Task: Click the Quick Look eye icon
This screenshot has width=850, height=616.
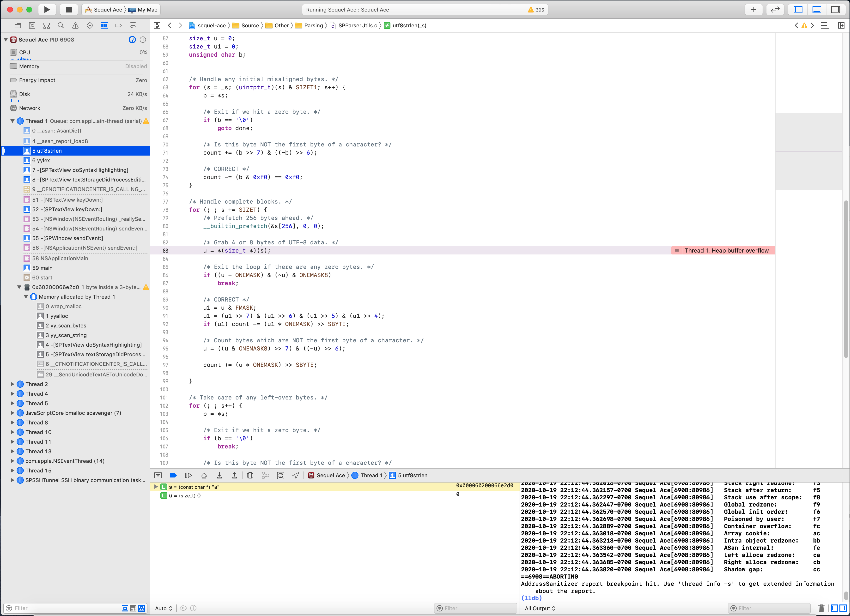Action: tap(183, 608)
